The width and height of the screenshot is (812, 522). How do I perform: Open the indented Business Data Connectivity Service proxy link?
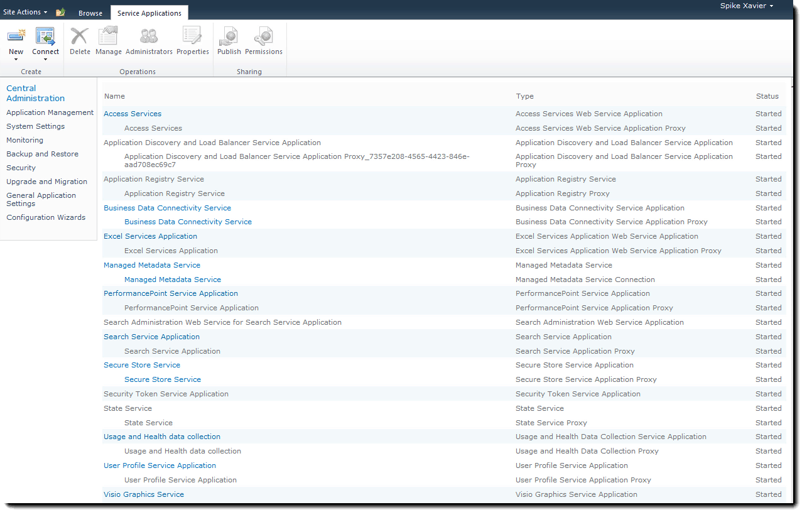pyautogui.click(x=188, y=222)
